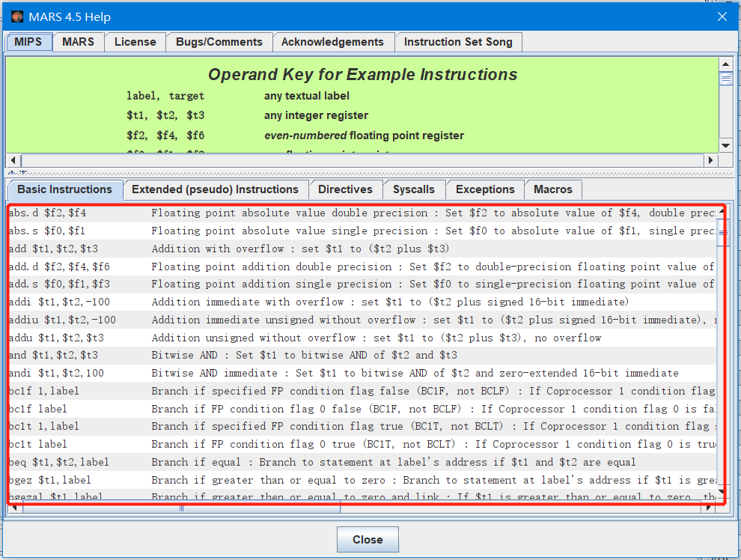The image size is (741, 560).
Task: Select the bgez $t1,label row
Action: click(362, 480)
